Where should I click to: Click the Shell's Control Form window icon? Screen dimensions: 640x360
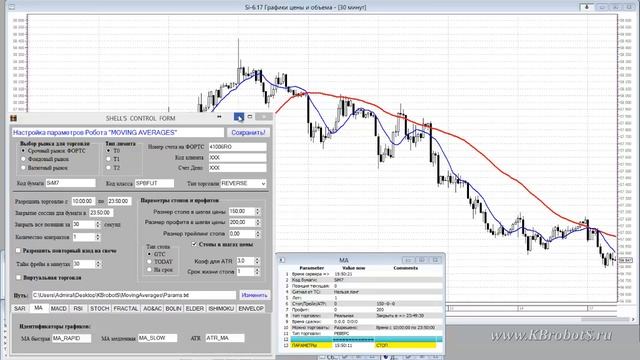coord(13,118)
